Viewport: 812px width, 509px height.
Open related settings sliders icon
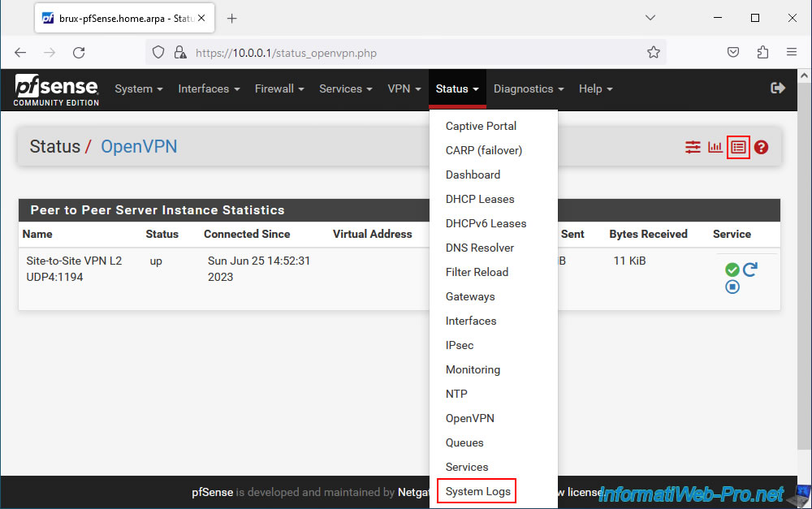tap(693, 148)
